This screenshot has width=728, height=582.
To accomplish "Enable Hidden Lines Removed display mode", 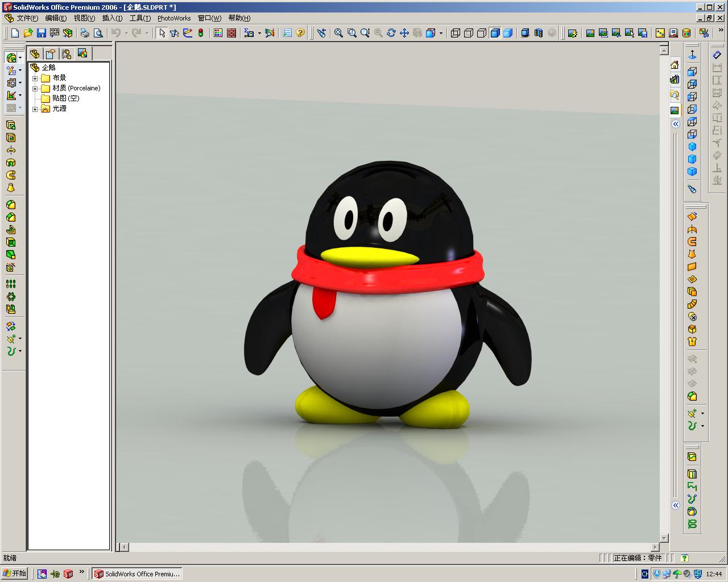I will point(482,33).
